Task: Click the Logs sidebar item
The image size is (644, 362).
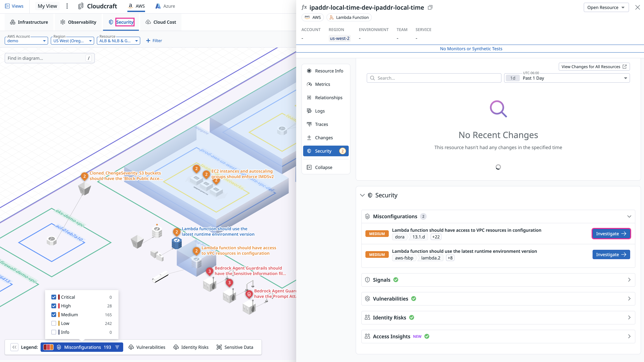Action: tap(319, 111)
